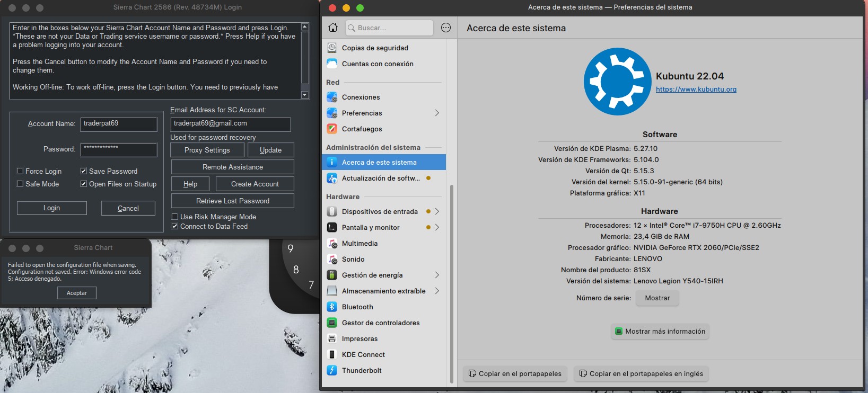Click the Sonido icon in the sidebar

332,259
